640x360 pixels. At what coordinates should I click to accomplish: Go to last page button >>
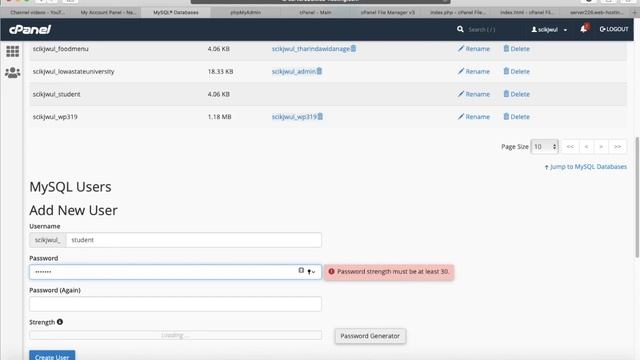[x=618, y=147]
